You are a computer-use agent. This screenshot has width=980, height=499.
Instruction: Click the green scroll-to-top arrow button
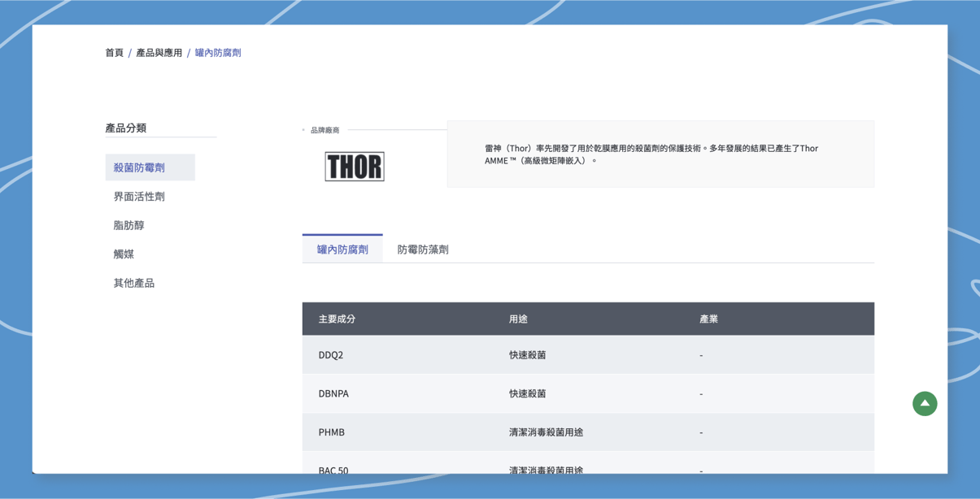(x=924, y=403)
